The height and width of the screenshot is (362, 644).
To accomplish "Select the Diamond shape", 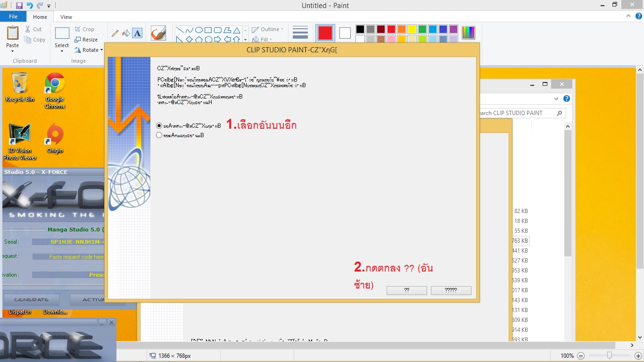I will point(190,39).
